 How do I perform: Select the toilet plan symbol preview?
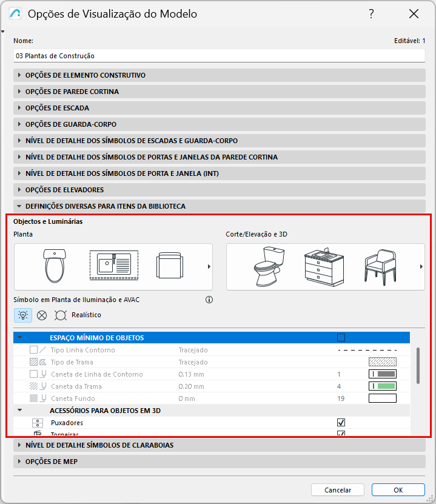point(55,266)
